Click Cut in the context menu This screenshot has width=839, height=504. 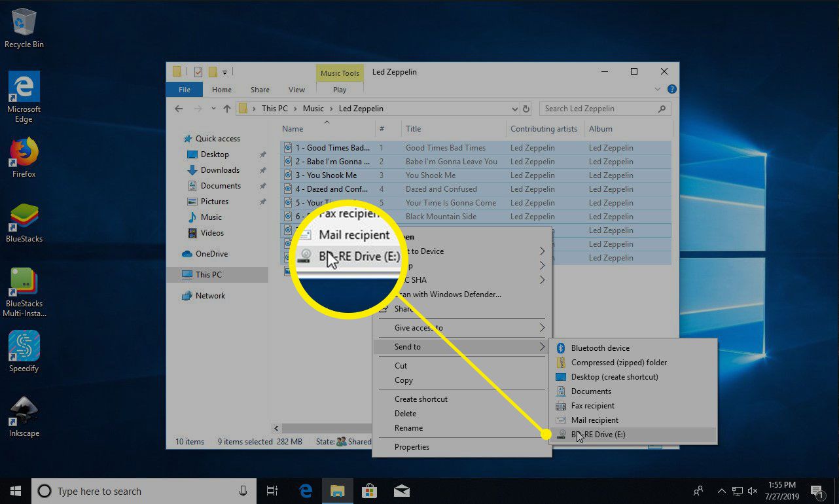pos(461,366)
